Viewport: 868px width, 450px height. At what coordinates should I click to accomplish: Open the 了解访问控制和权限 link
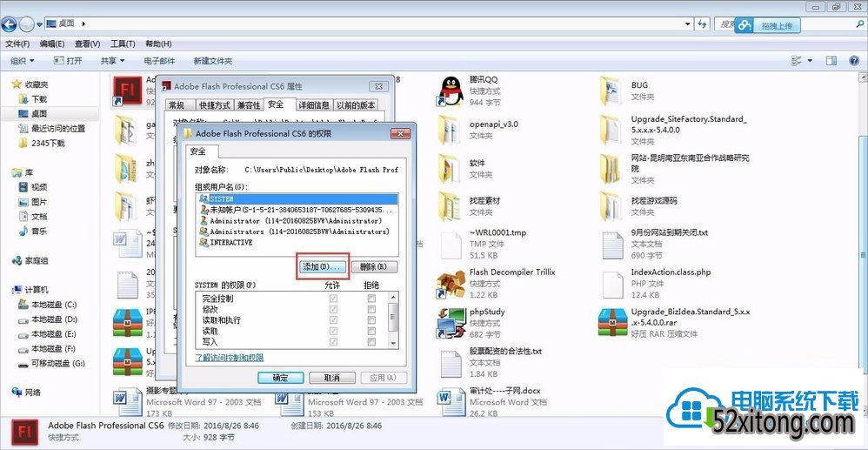coord(230,358)
